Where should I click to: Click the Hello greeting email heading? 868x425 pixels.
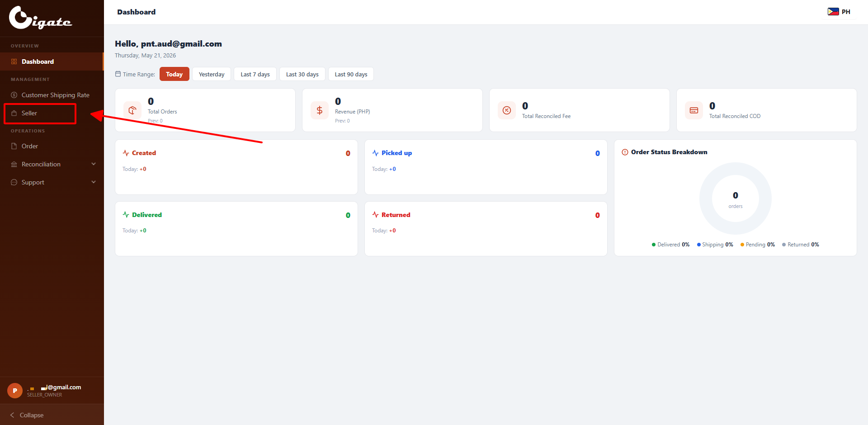coord(168,44)
